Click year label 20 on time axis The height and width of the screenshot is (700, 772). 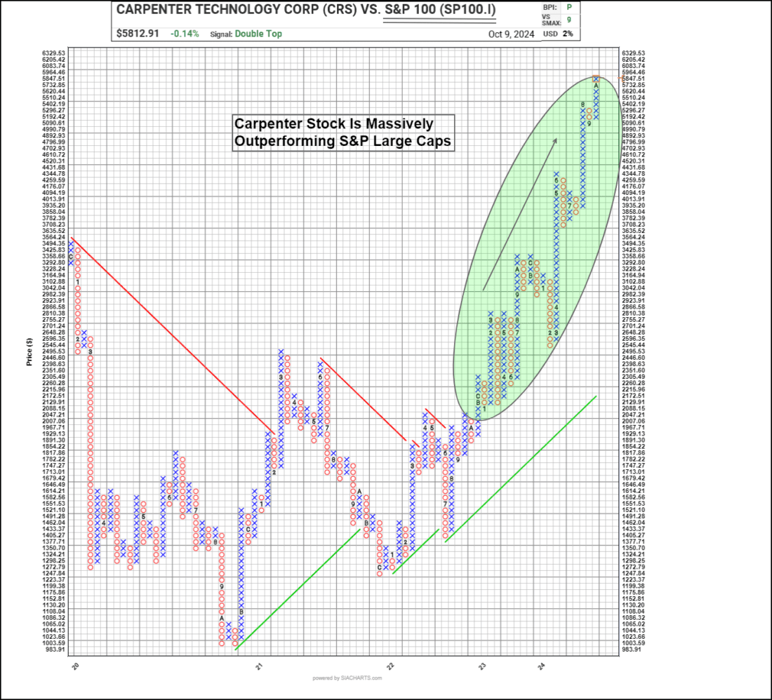[x=75, y=666]
